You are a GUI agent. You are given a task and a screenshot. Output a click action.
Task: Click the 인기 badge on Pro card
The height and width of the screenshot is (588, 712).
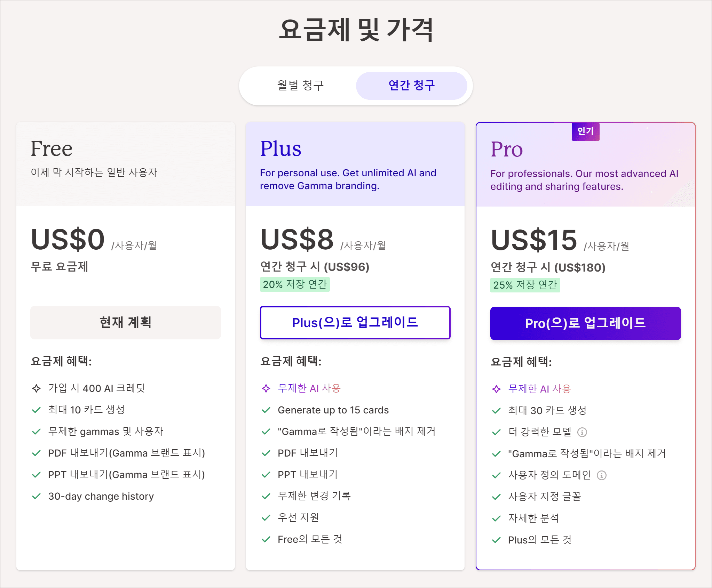pos(585,131)
